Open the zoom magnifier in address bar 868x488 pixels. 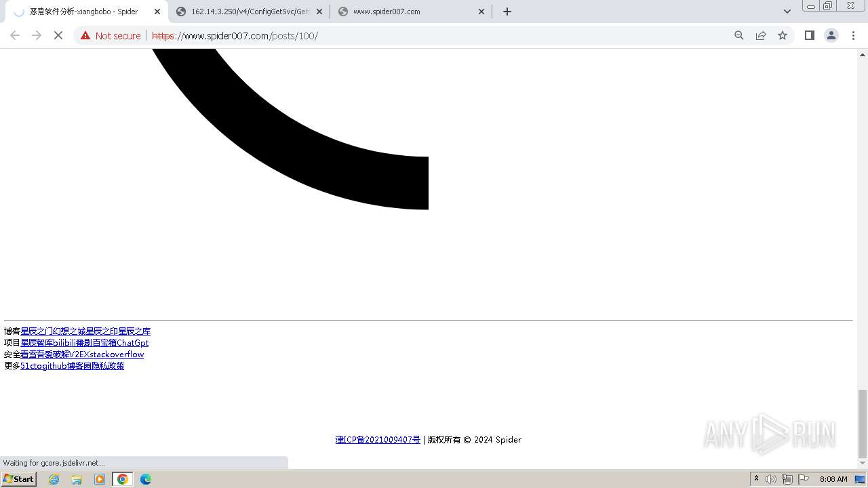coord(739,35)
